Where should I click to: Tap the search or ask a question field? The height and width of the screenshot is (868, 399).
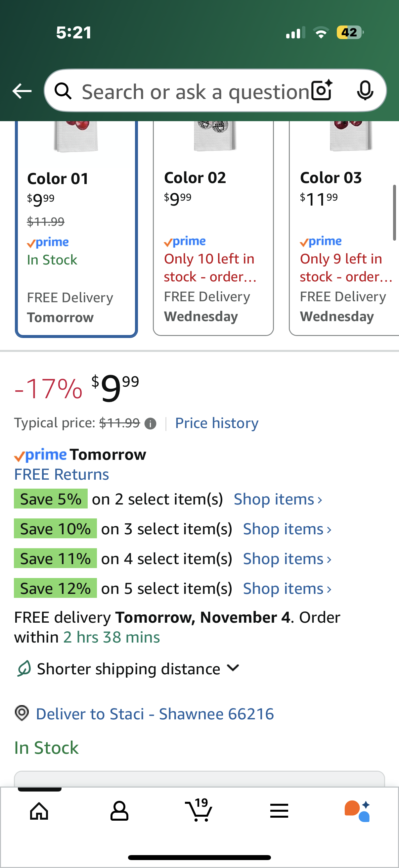tap(195, 91)
